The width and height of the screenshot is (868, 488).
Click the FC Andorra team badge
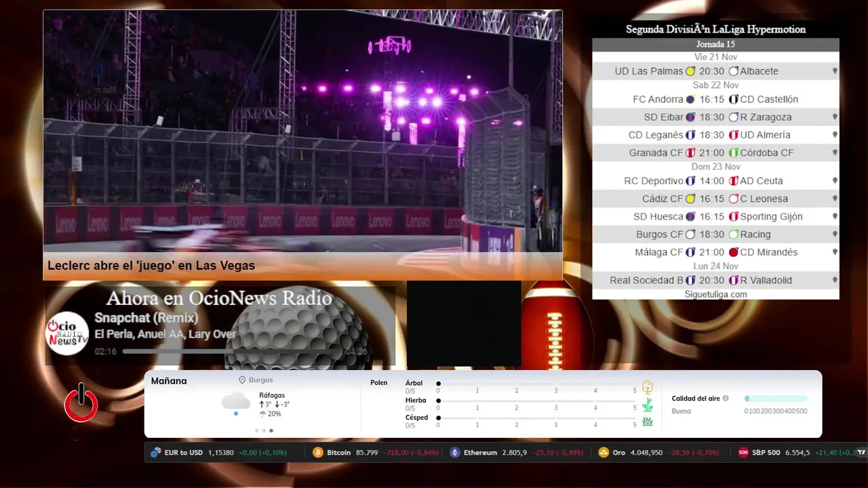pyautogui.click(x=690, y=100)
